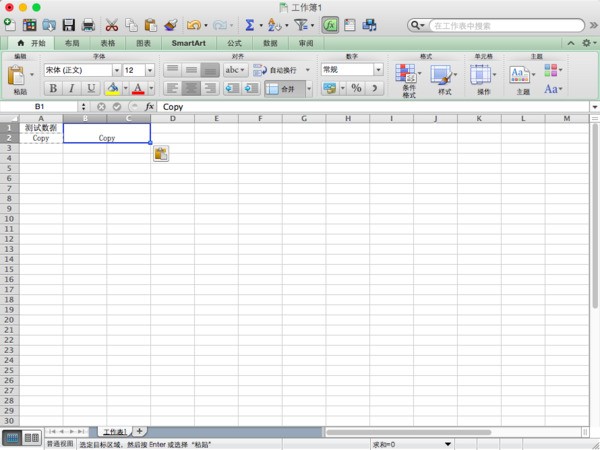Image resolution: width=600 pixels, height=450 pixels.
Task: Toggle Italic formatting
Action: pos(73,89)
